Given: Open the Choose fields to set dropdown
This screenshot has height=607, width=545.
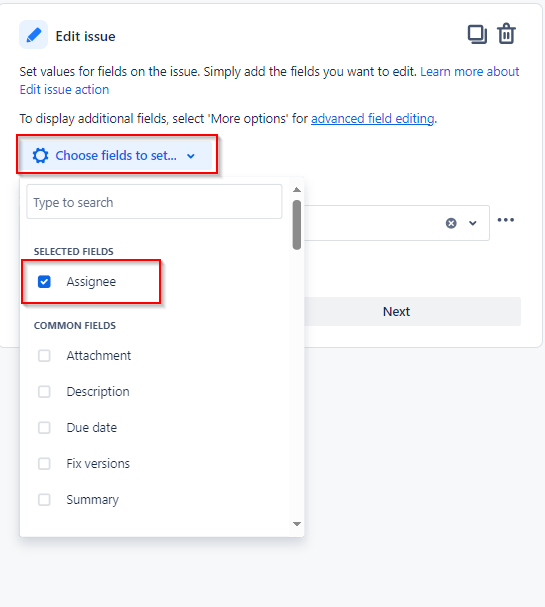Looking at the screenshot, I should point(116,156).
